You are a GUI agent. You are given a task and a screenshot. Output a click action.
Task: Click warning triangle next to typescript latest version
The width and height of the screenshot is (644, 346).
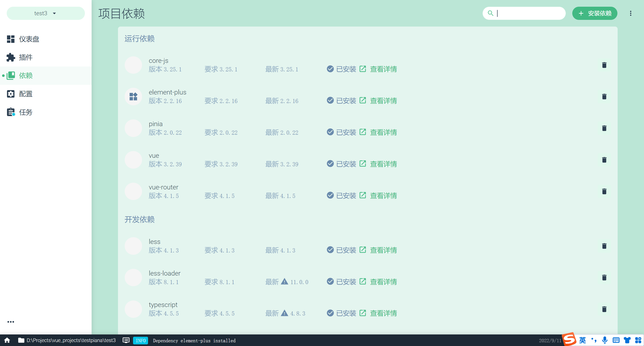click(284, 313)
